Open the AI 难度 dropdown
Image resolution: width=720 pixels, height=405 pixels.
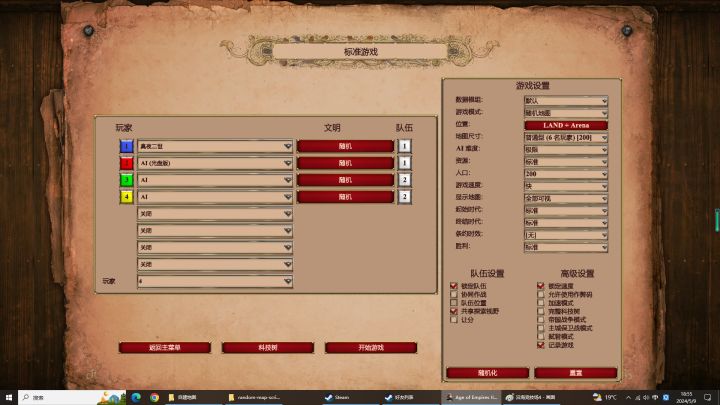(x=566, y=149)
